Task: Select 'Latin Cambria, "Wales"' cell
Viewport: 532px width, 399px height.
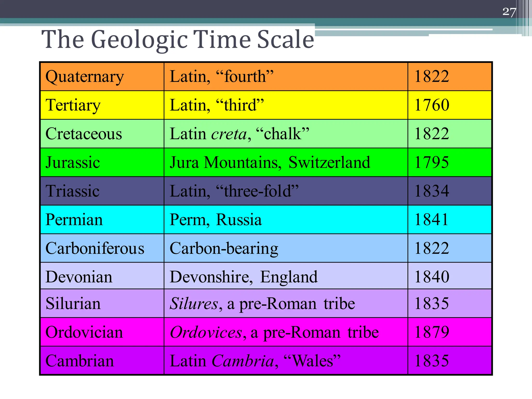Action: [x=286, y=360]
